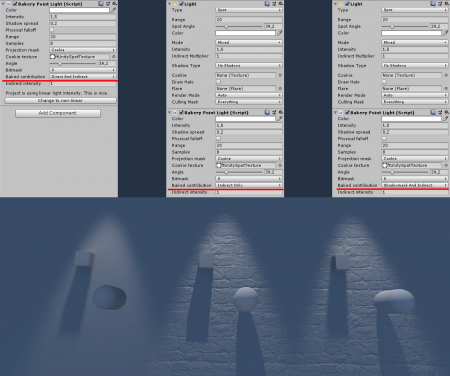Open help icon of leftmost Bakery Point Light

pyautogui.click(x=101, y=4)
